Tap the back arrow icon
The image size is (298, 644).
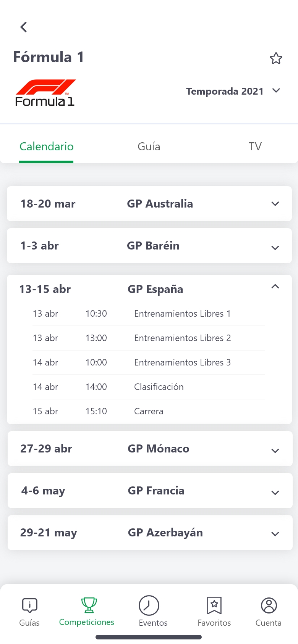(x=24, y=27)
